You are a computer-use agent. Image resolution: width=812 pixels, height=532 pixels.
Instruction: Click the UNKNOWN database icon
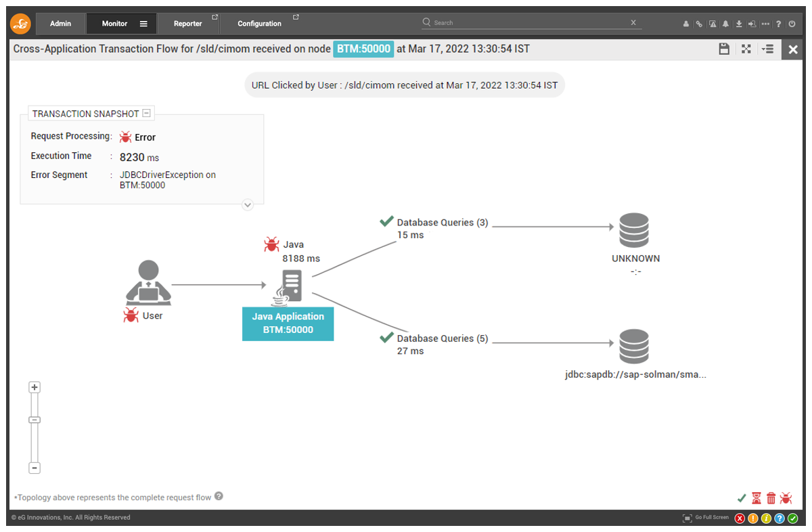[634, 231]
